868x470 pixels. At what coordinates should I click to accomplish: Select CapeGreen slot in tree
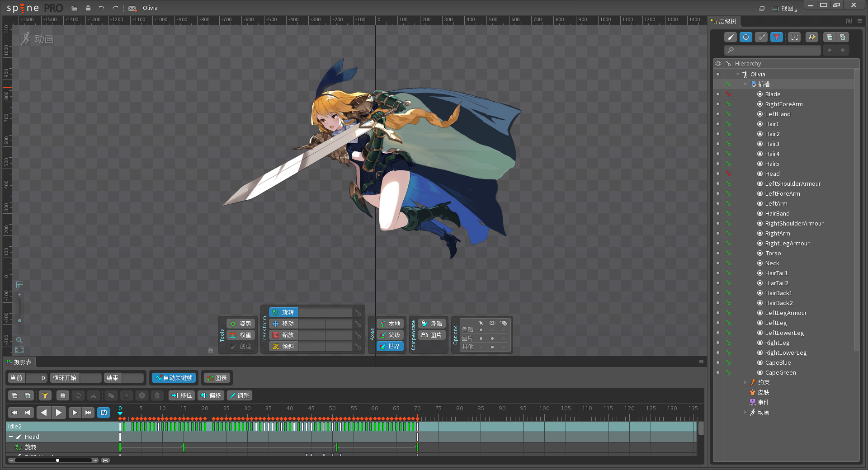[780, 372]
